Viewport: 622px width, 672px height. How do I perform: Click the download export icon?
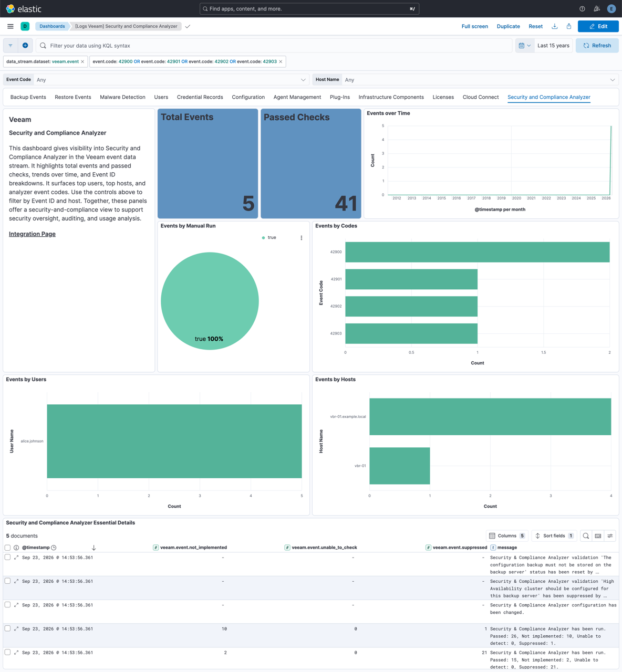pyautogui.click(x=555, y=26)
